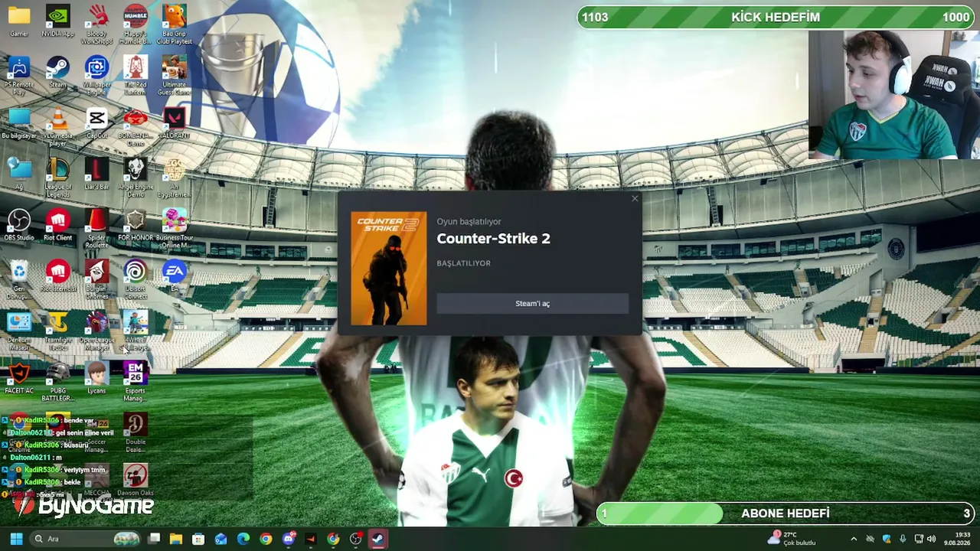980x551 pixels.
Task: Select the Steam desktop shortcut
Action: (57, 72)
